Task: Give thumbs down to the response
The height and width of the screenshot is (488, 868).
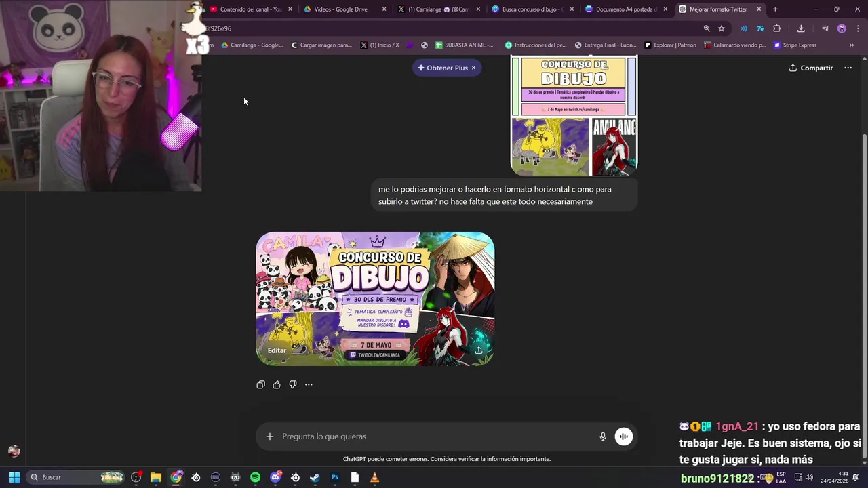Action: (293, 384)
